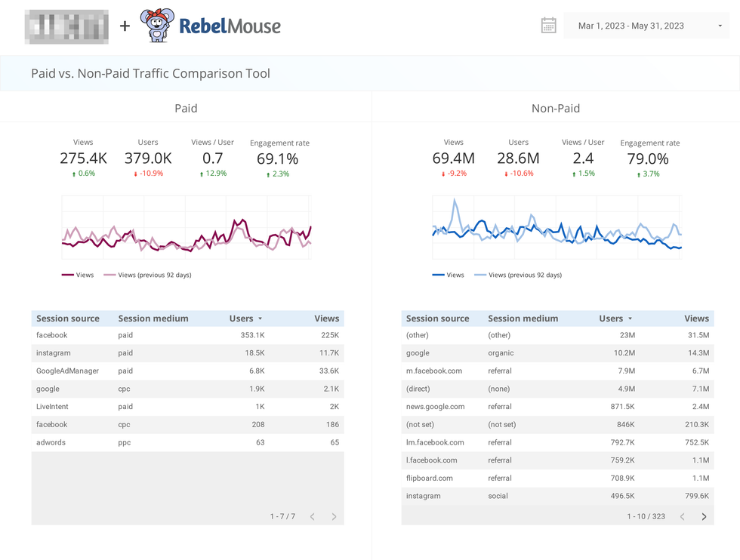Click previous page arrow in Paid sources table

pyautogui.click(x=312, y=516)
